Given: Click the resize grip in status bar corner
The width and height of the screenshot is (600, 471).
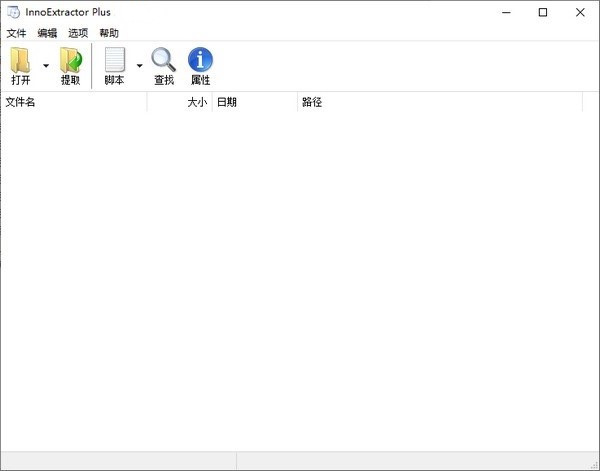Looking at the screenshot, I should pyautogui.click(x=594, y=465).
